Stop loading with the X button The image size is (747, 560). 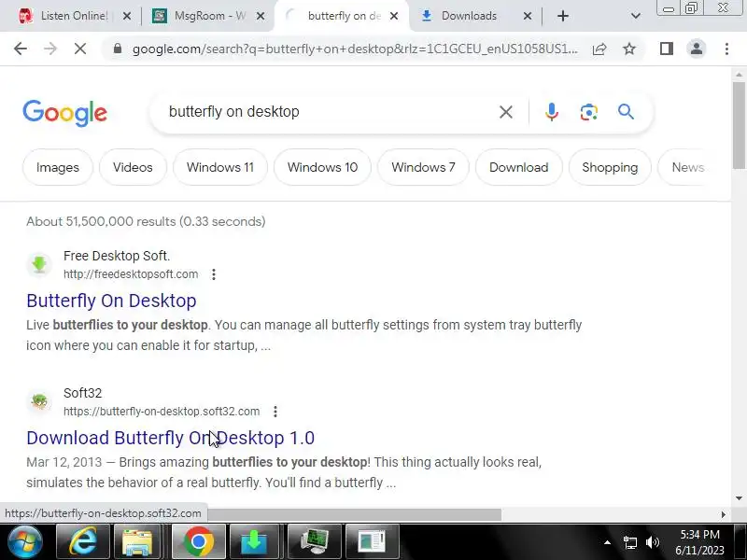point(80,49)
